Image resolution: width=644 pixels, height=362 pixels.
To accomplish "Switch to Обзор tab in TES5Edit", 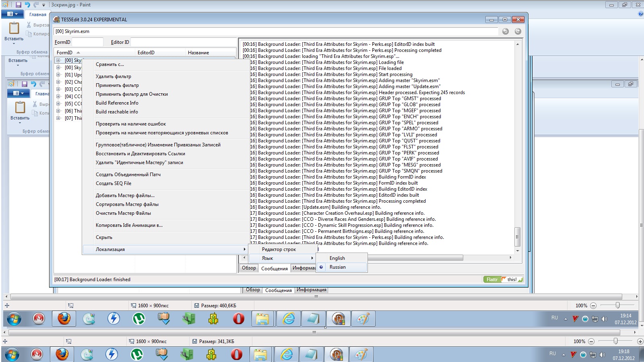I will pos(249,268).
